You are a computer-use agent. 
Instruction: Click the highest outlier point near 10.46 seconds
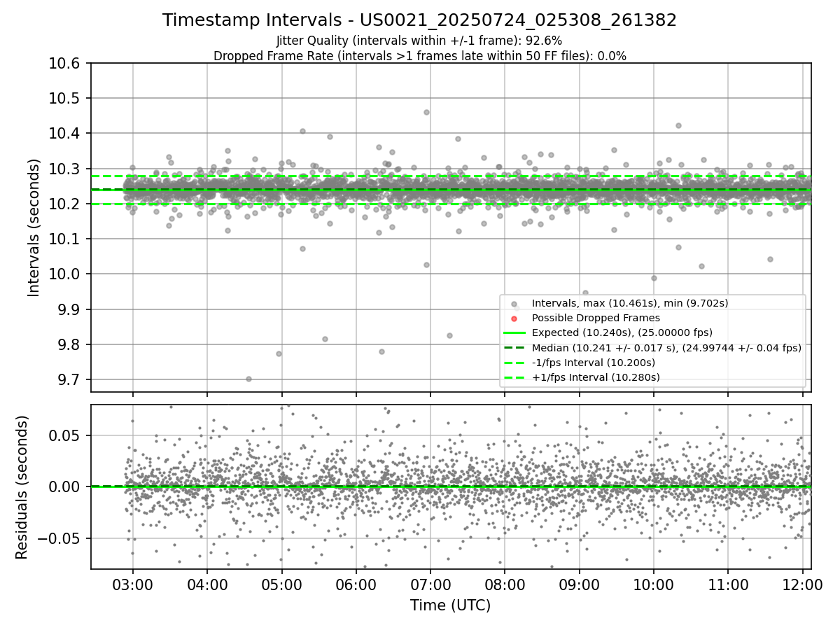[x=426, y=112]
